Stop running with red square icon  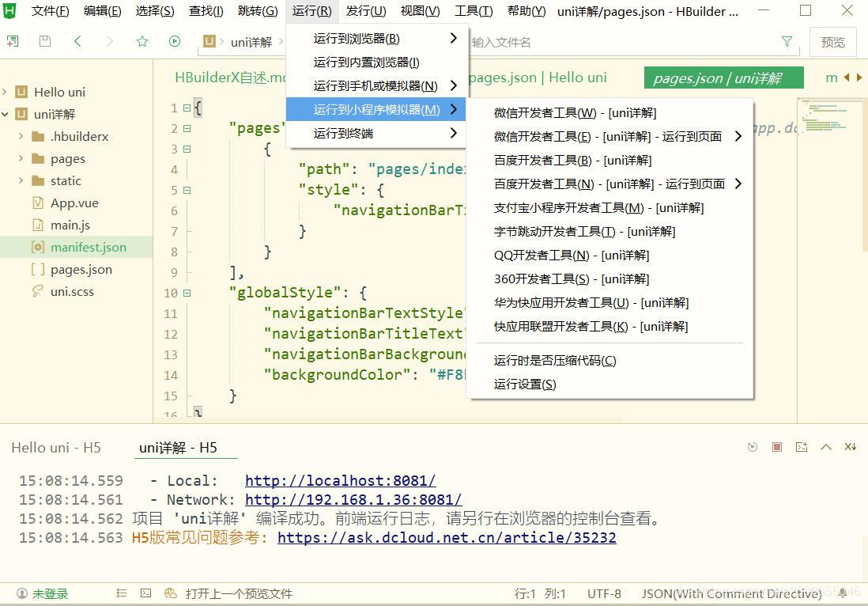point(777,447)
